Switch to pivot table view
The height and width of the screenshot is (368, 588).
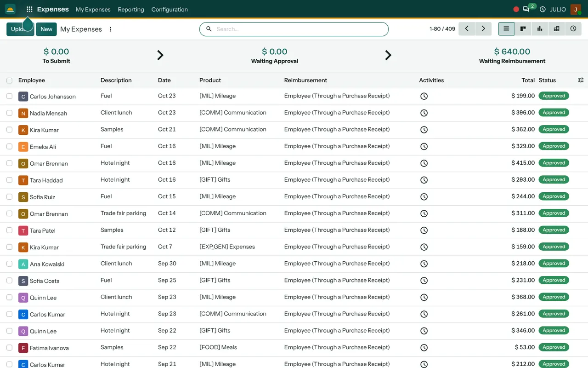[556, 29]
